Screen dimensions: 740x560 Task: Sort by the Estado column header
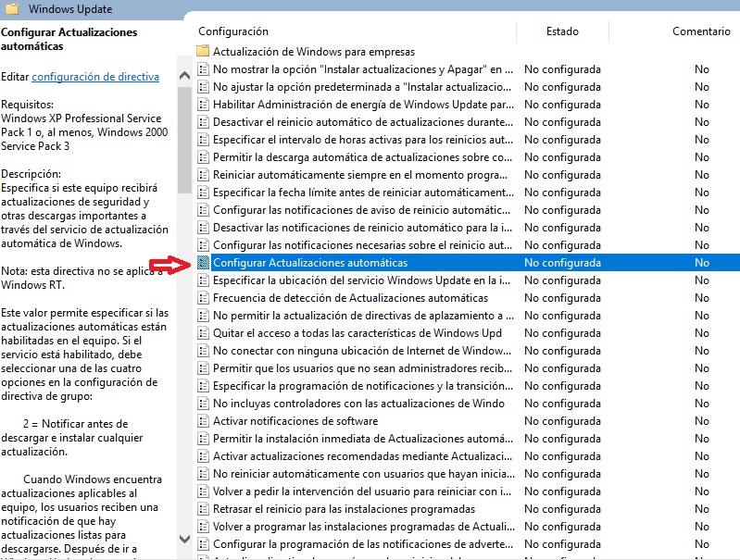(562, 31)
